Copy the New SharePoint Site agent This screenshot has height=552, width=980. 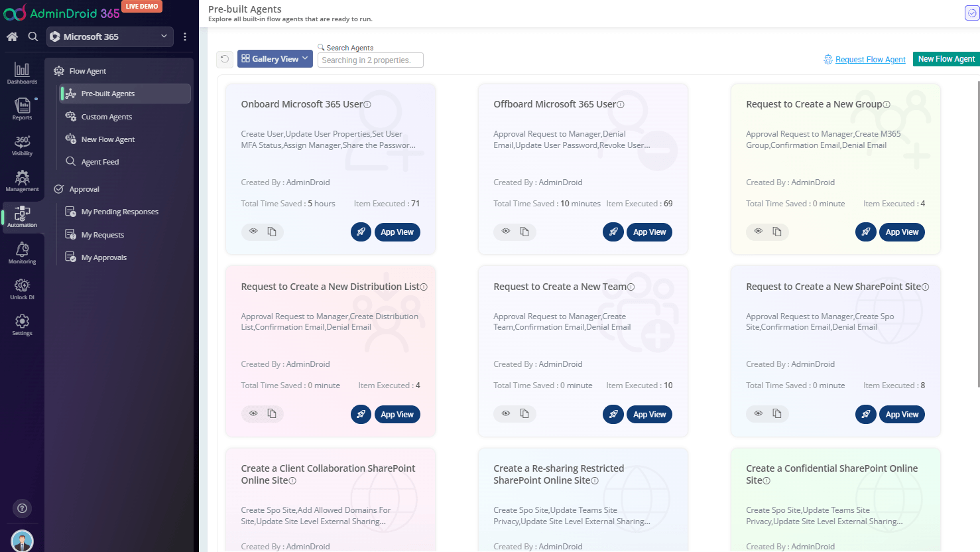[777, 413]
